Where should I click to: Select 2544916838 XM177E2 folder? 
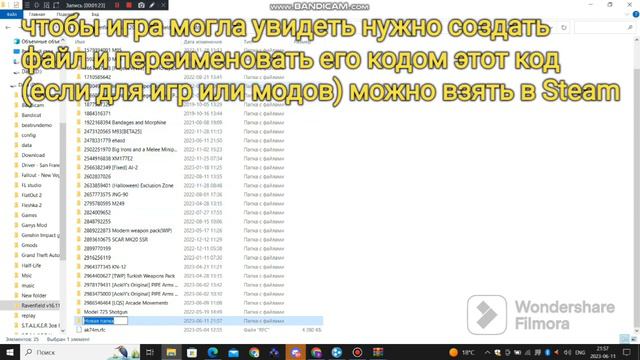click(108, 158)
